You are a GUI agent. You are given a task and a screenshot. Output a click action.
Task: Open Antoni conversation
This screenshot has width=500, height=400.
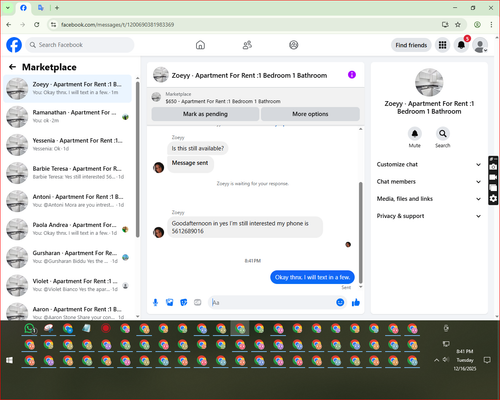click(x=68, y=201)
